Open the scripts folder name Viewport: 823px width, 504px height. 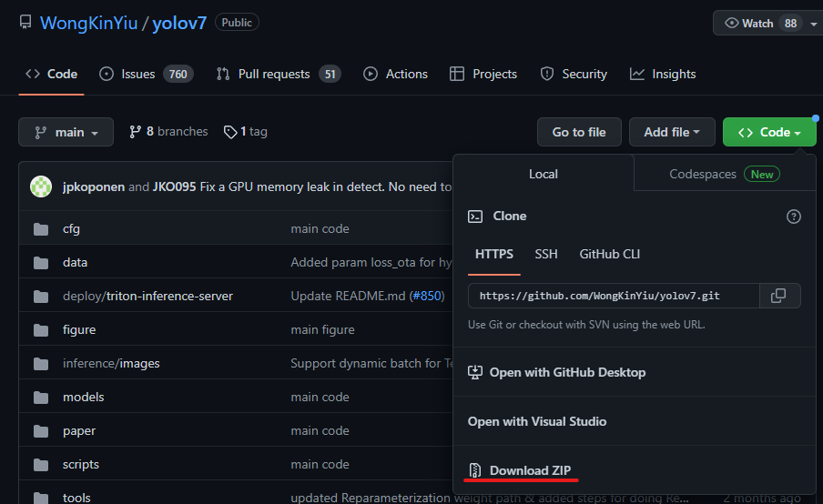click(x=81, y=465)
